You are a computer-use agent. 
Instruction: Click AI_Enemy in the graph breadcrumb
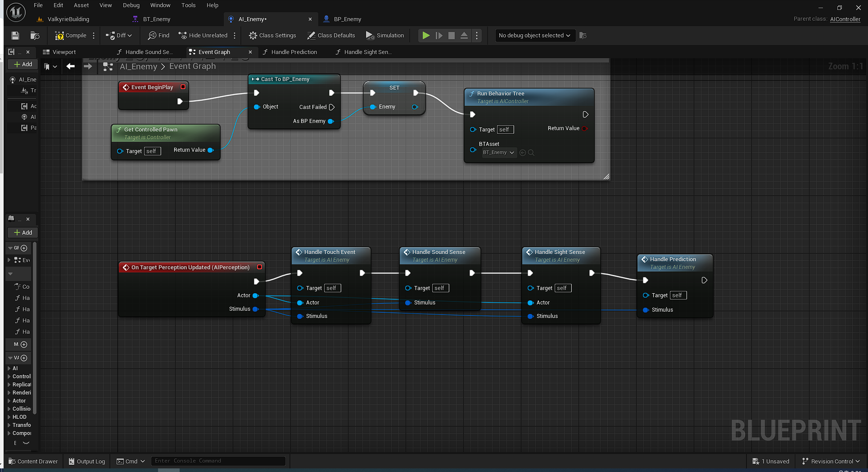[x=138, y=67]
